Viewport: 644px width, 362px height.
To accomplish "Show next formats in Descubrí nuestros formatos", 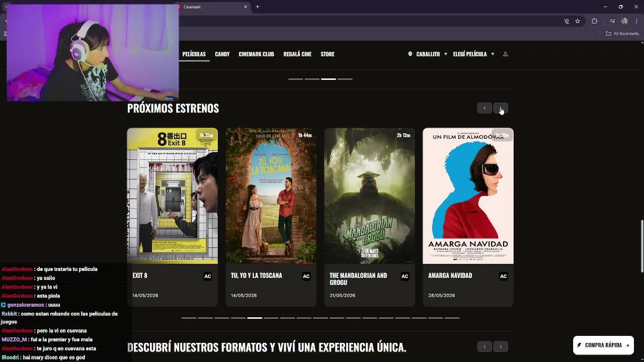I will pyautogui.click(x=501, y=346).
